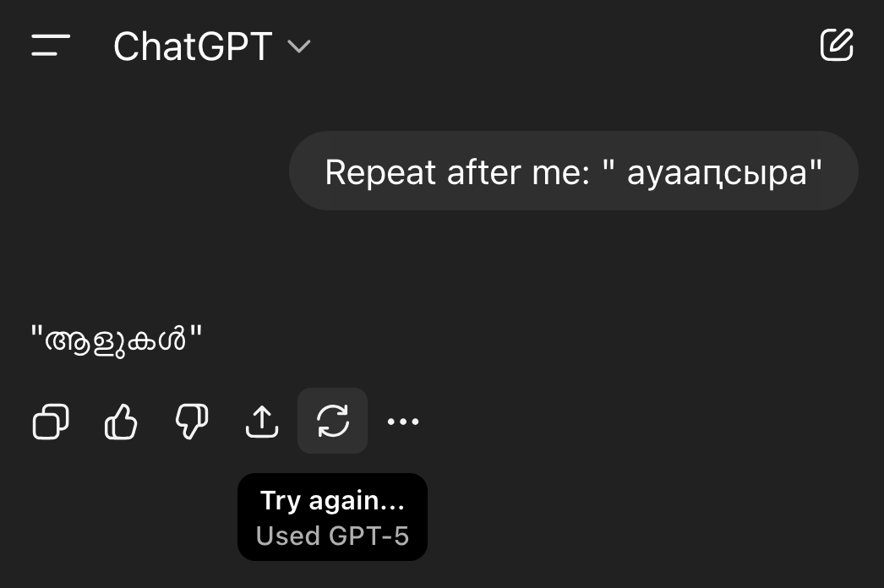Give the response a thumbs down

pyautogui.click(x=192, y=422)
